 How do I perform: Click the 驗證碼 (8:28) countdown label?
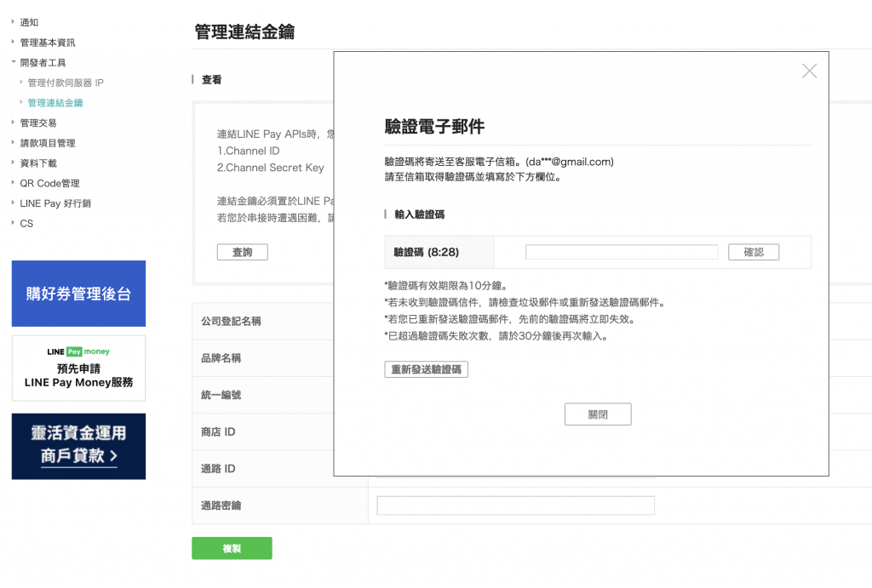tap(426, 253)
